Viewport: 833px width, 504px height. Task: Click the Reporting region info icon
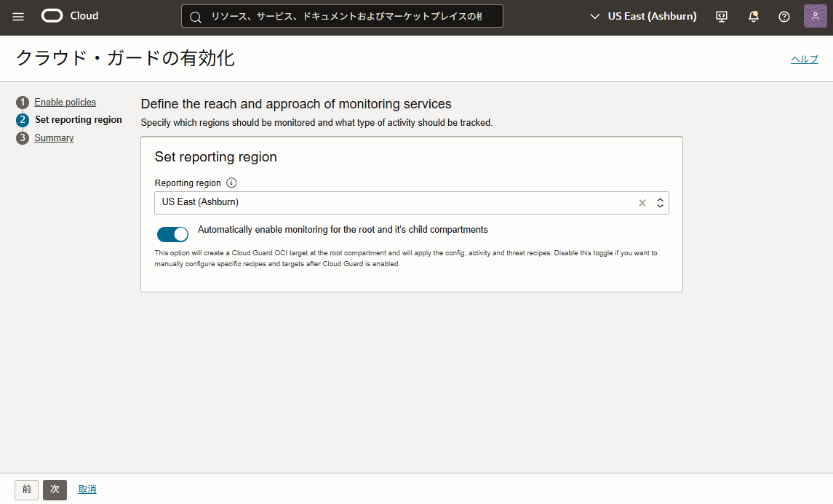(231, 183)
